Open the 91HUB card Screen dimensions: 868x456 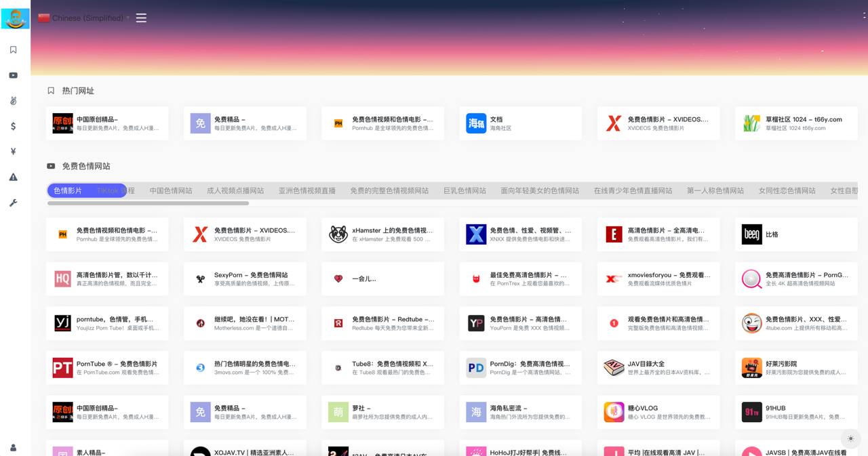tap(796, 412)
